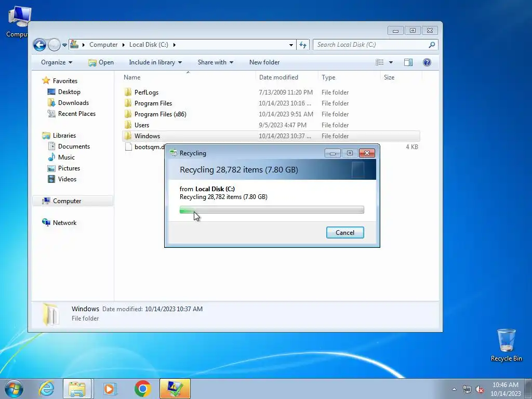Open the Include in library menu

click(x=155, y=62)
